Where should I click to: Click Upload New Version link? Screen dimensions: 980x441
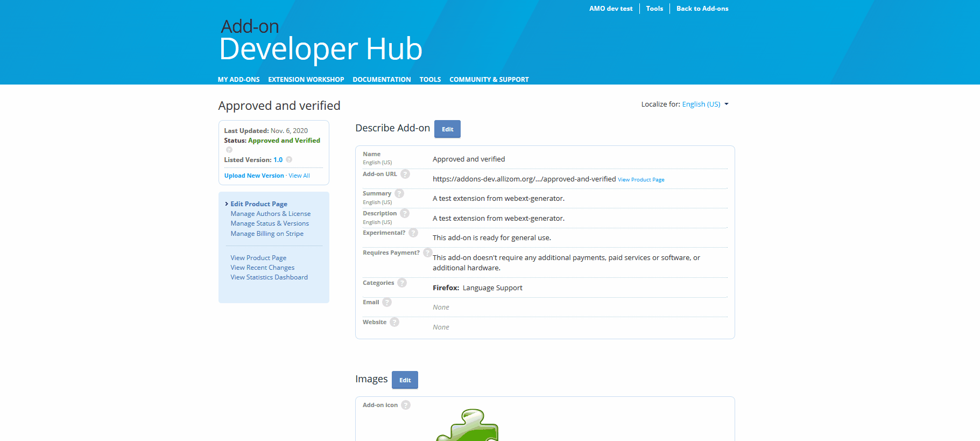254,176
